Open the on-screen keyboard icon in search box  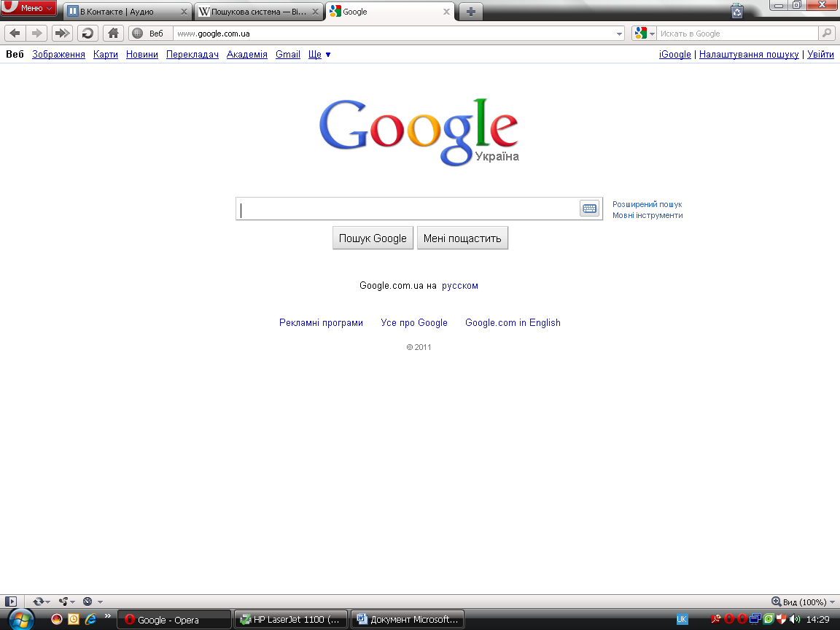[589, 209]
